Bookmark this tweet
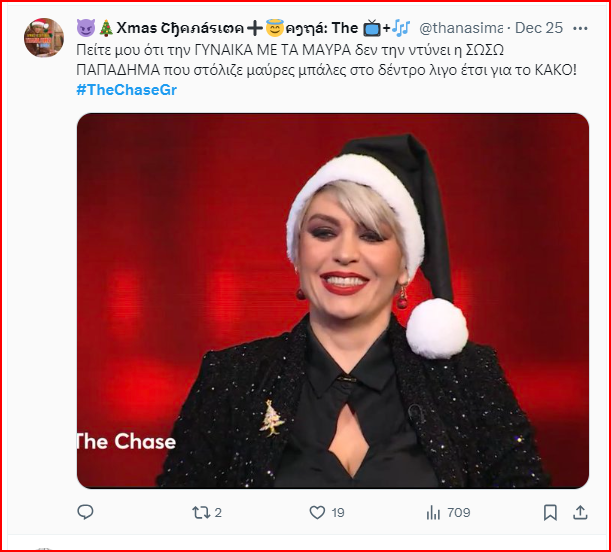This screenshot has height=552, width=611. 550,512
